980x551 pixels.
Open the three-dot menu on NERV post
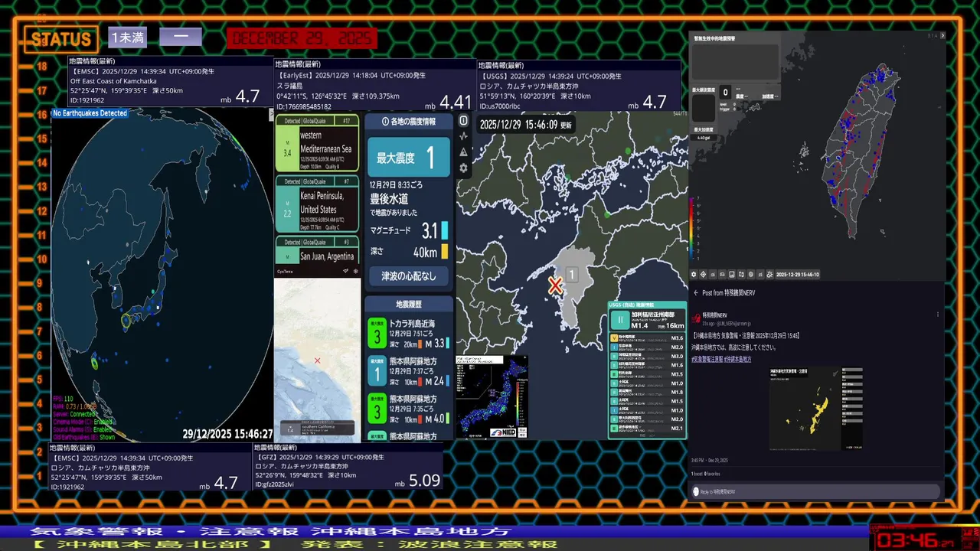938,315
